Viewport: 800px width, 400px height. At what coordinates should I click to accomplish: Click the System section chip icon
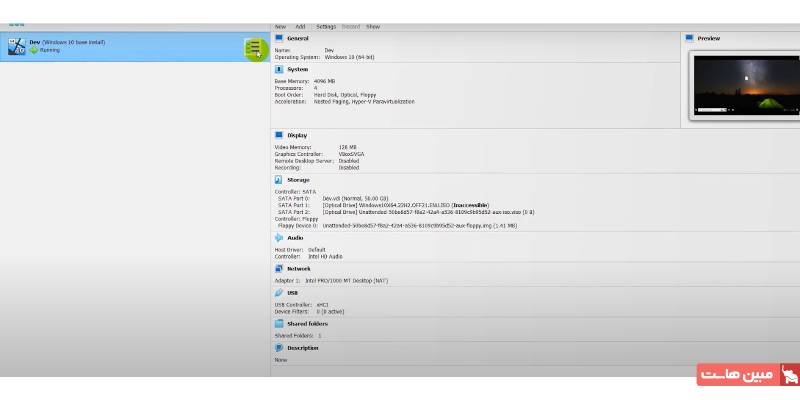coord(279,69)
